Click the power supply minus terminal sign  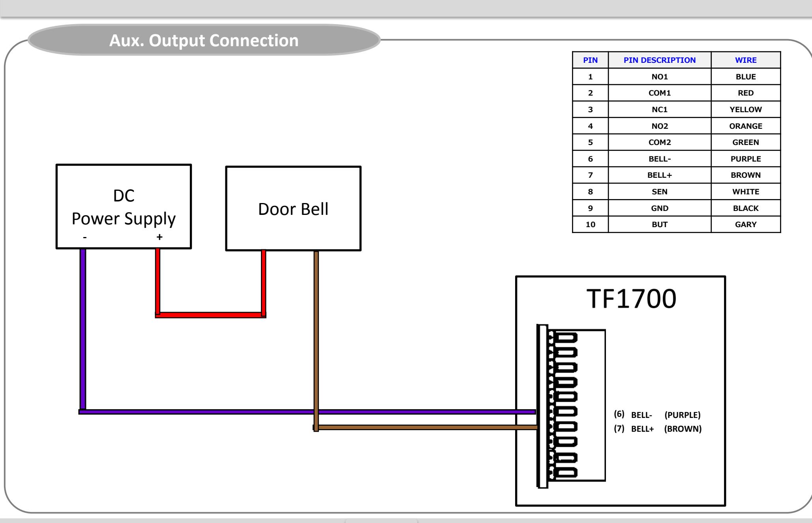[x=85, y=237]
